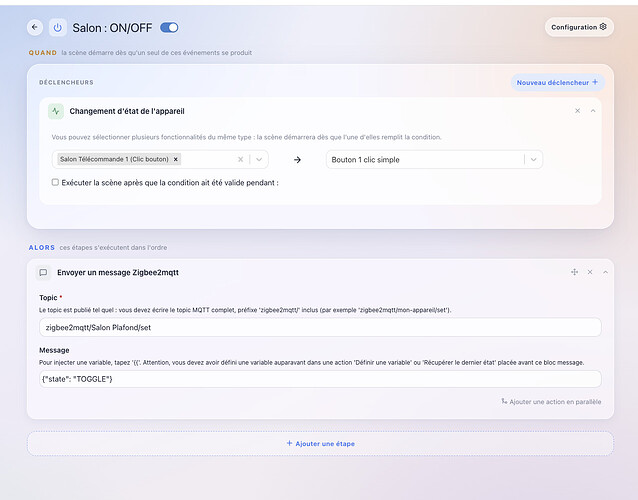Viewport: 638px width, 500px height.
Task: Click the arrow between device and condition
Action: click(297, 160)
